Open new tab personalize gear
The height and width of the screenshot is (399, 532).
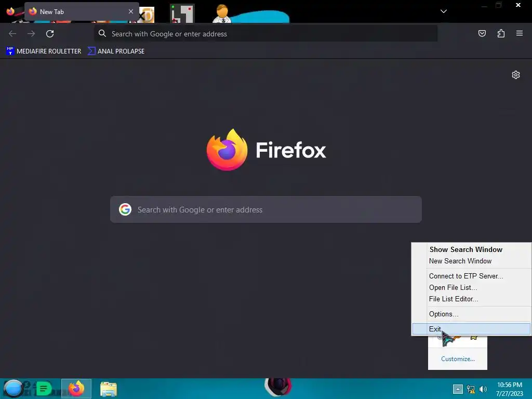click(516, 75)
